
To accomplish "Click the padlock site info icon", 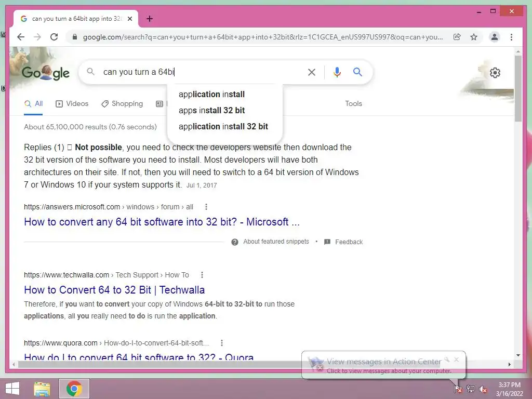I will [75, 37].
